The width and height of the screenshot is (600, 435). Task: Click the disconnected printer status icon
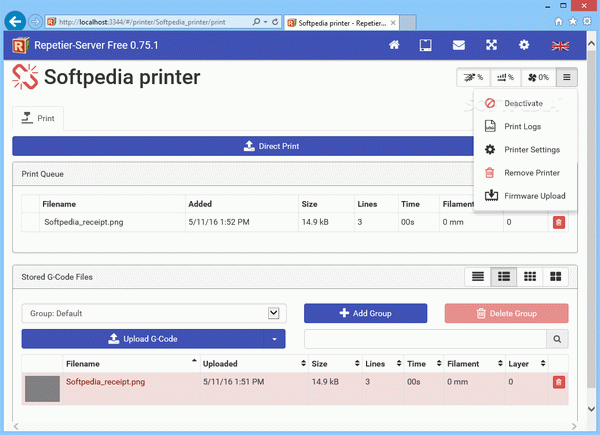point(25,77)
